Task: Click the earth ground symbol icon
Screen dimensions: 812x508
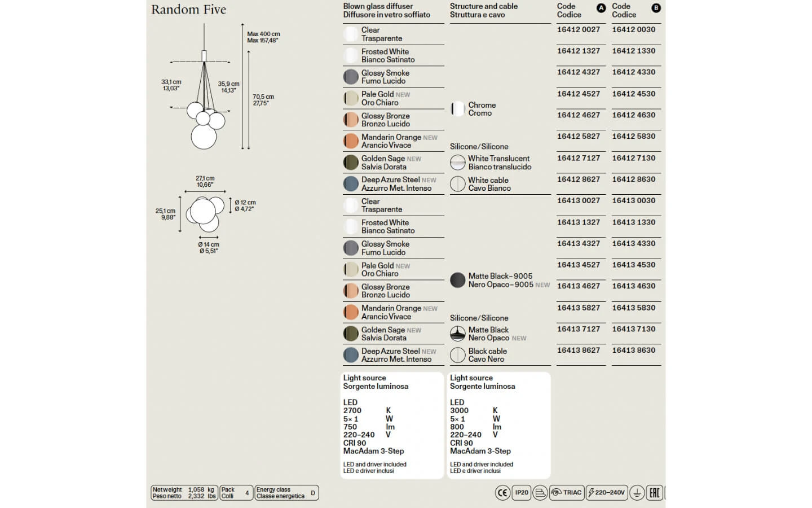Action: [637, 493]
